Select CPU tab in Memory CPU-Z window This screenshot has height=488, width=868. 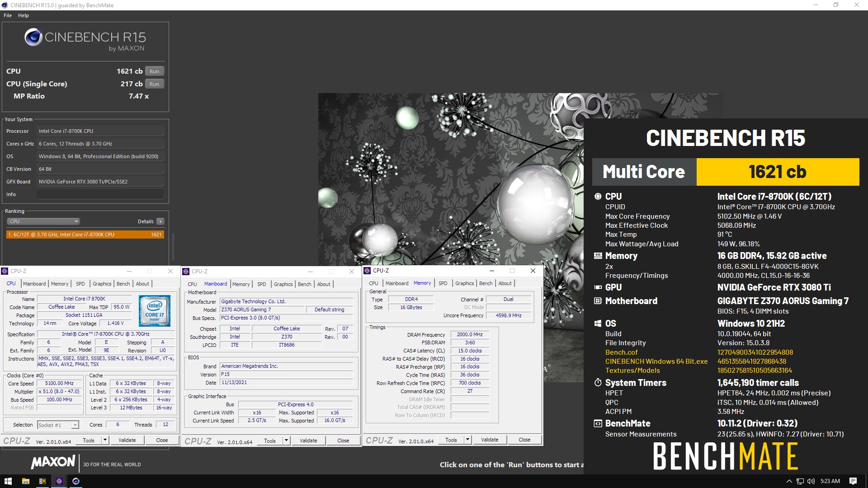373,283
